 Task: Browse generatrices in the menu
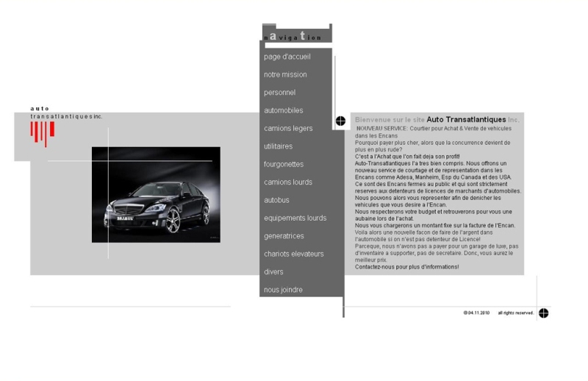(x=284, y=236)
